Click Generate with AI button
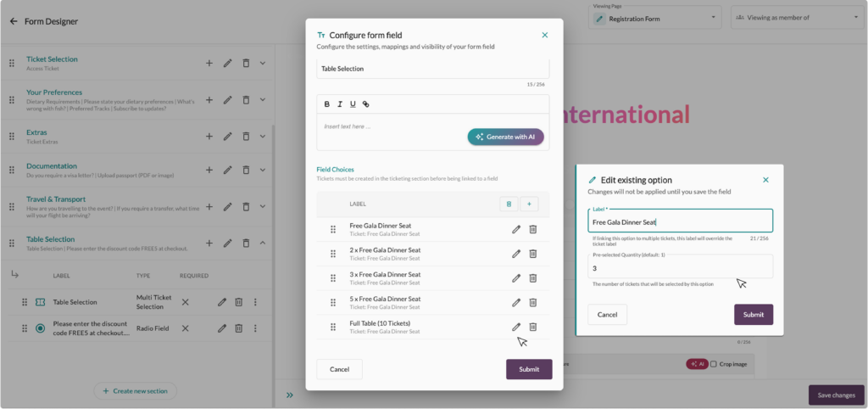 click(505, 137)
